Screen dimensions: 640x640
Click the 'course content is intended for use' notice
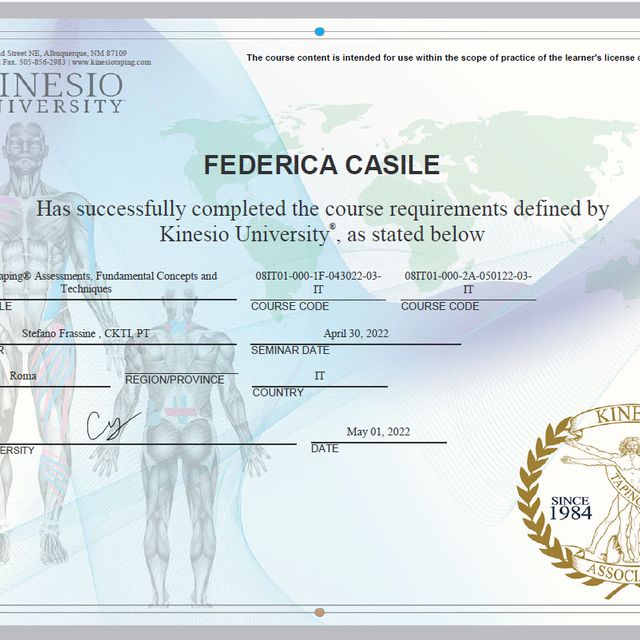coord(443,58)
